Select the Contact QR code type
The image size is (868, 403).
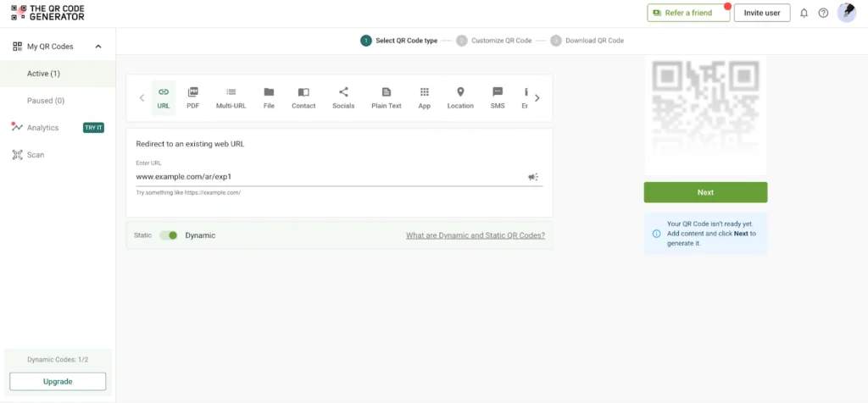[x=303, y=98]
